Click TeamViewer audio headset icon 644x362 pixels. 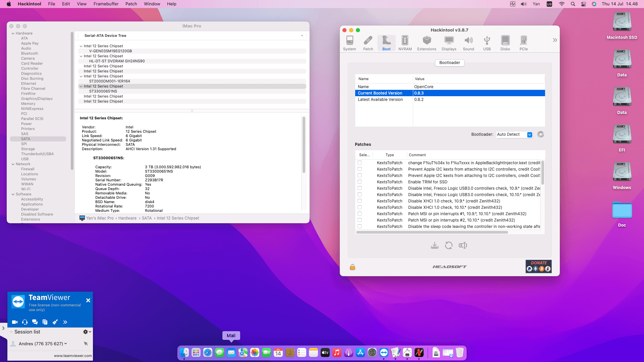[x=25, y=322]
